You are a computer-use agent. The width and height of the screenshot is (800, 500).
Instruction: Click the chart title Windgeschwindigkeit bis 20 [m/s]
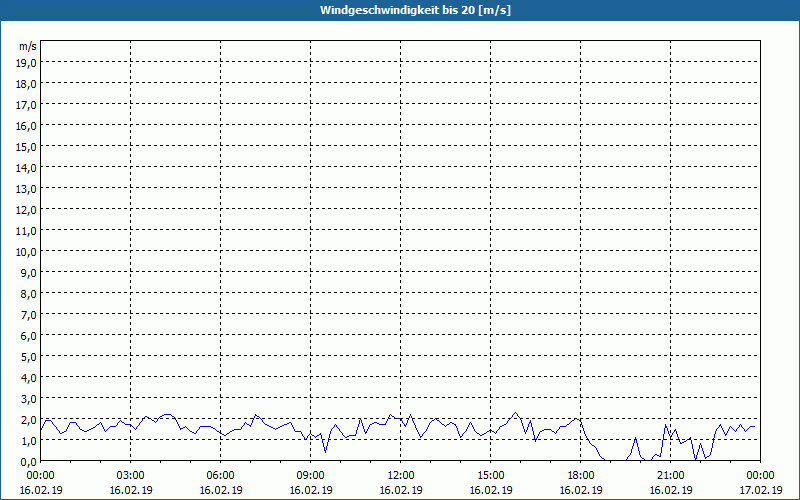tap(415, 10)
